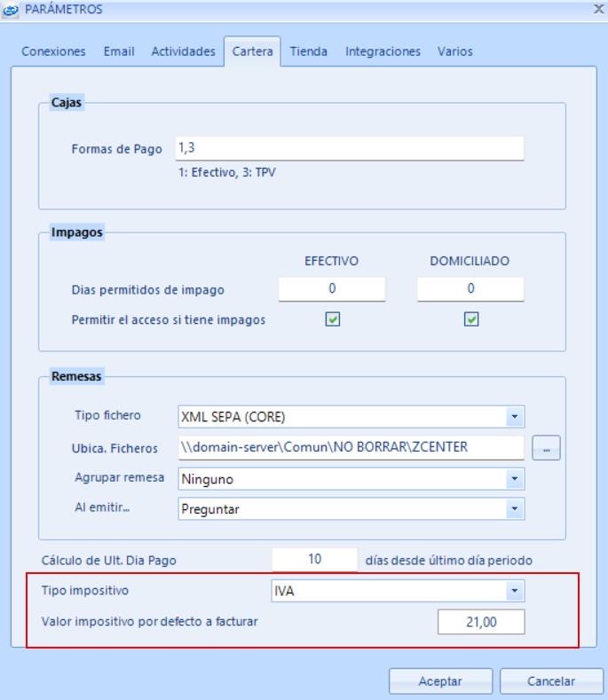Open the Integraciones tab

[x=383, y=51]
